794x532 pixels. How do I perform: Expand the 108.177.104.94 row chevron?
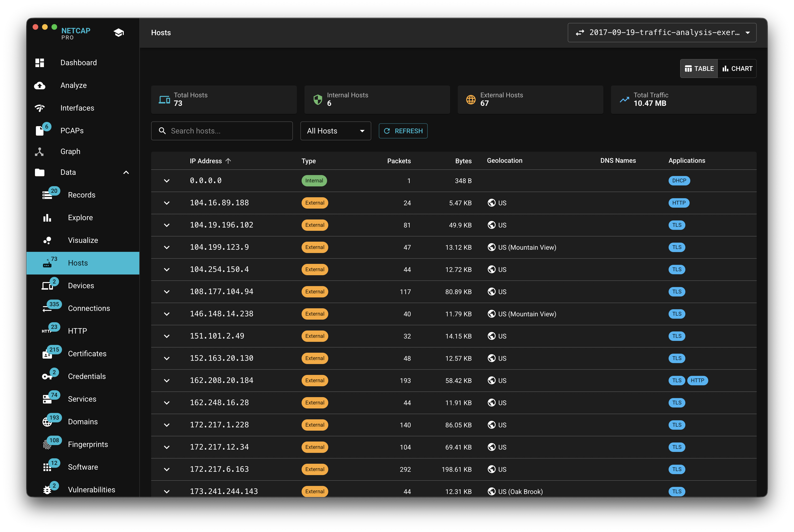tap(166, 292)
